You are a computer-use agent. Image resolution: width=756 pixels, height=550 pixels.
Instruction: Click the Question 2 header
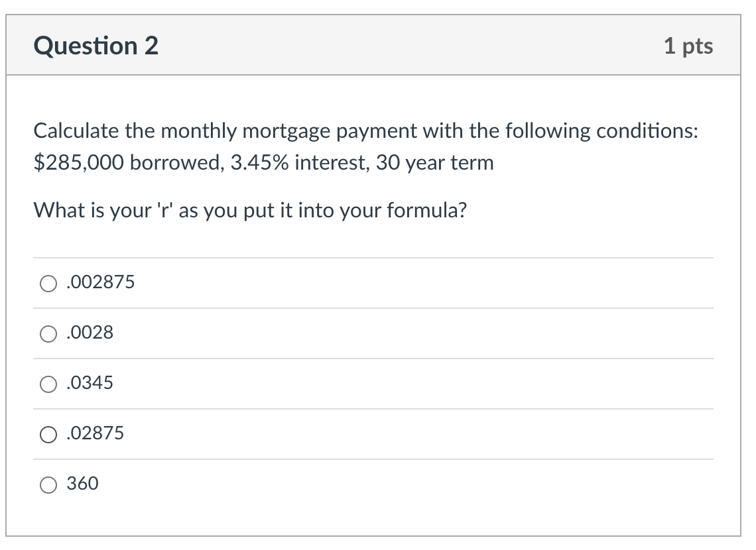click(94, 45)
